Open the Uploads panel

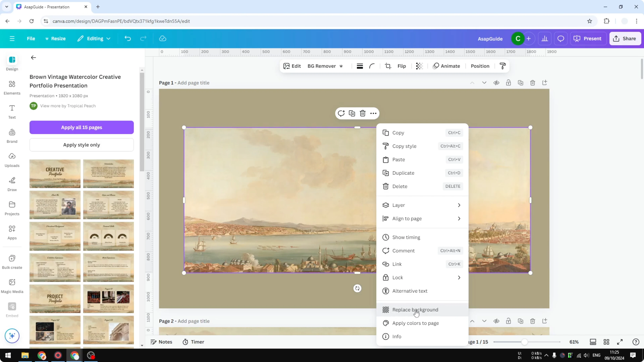tap(12, 160)
